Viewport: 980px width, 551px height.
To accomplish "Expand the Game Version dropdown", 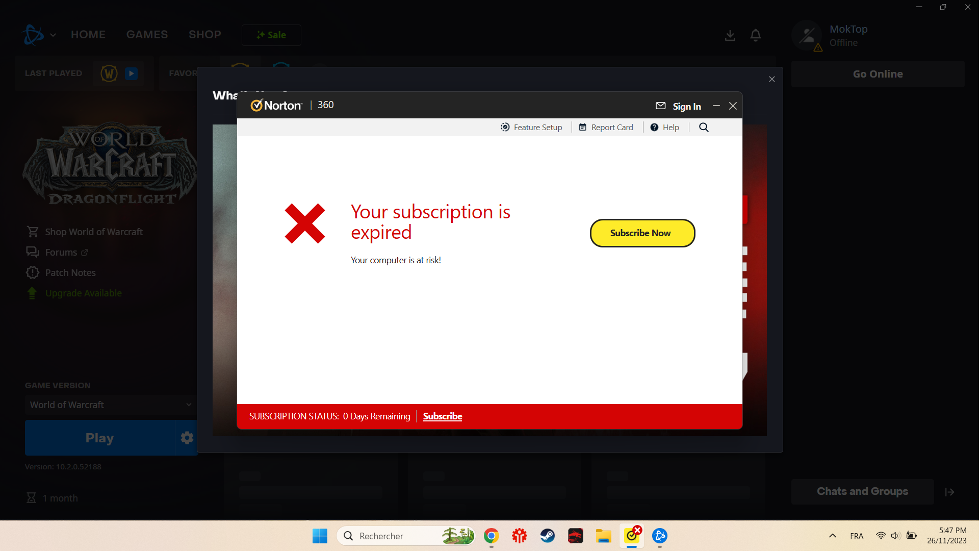I will 111,405.
